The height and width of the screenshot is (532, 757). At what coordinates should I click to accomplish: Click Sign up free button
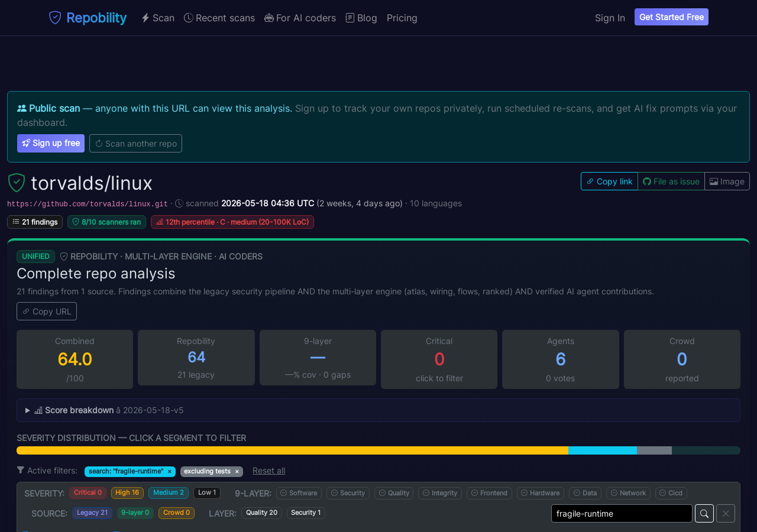pos(51,143)
